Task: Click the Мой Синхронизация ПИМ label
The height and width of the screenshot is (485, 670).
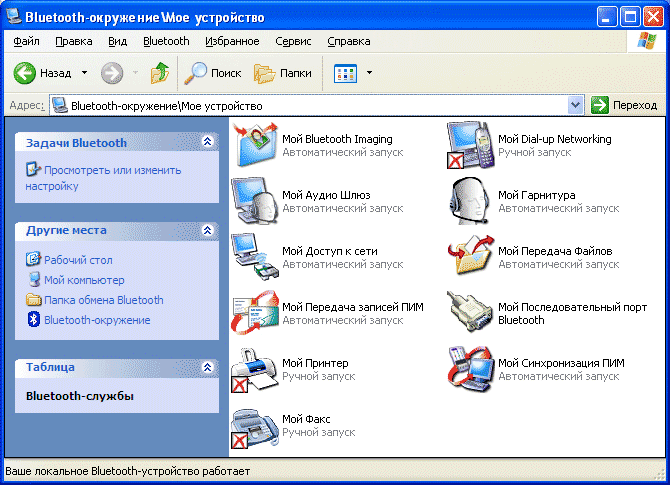Action: coord(561,363)
